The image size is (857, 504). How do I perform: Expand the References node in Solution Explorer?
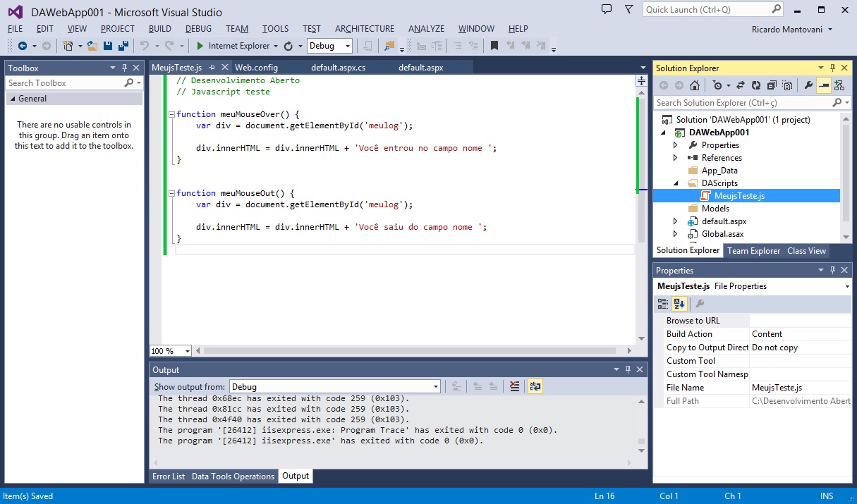pyautogui.click(x=675, y=158)
